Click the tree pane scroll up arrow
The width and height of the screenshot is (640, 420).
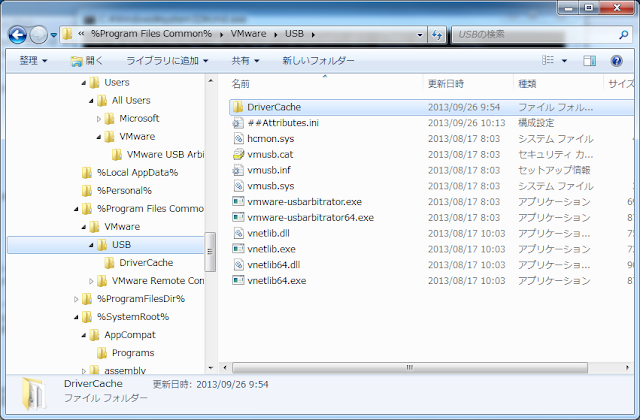211,81
